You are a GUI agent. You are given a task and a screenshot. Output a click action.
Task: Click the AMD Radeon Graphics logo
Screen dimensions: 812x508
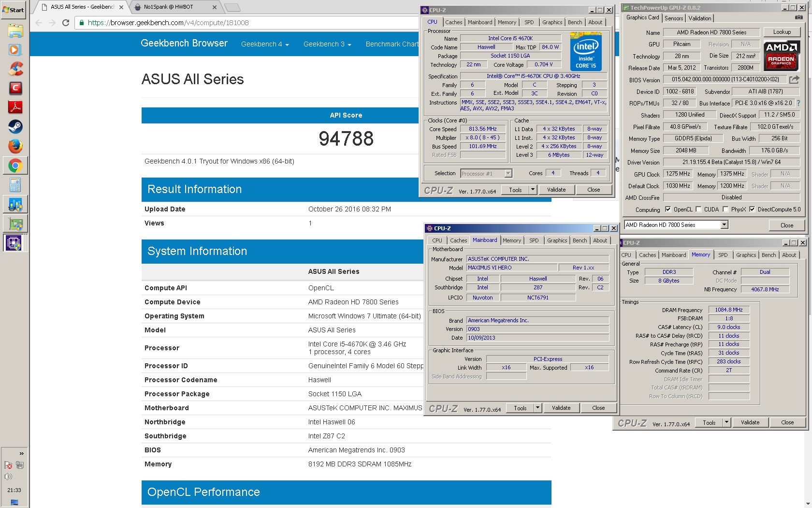click(x=782, y=56)
